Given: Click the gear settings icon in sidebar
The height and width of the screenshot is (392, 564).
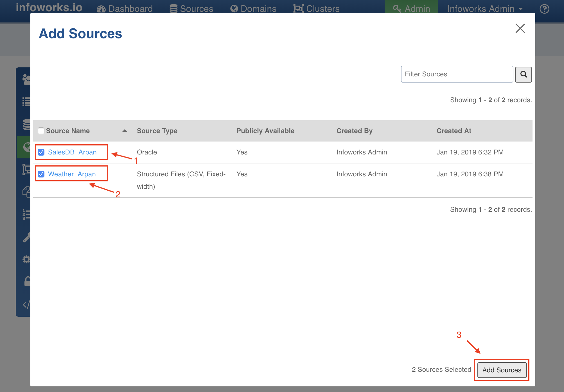Looking at the screenshot, I should [x=26, y=259].
